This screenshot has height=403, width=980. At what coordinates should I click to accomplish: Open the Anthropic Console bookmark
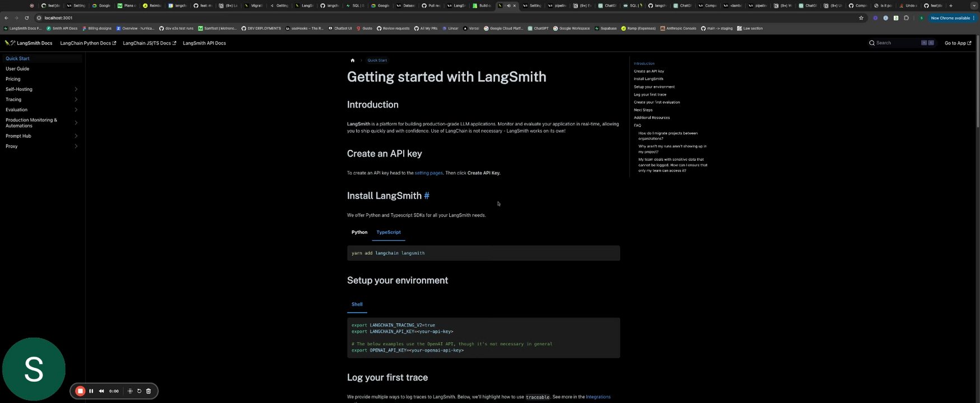[678, 28]
